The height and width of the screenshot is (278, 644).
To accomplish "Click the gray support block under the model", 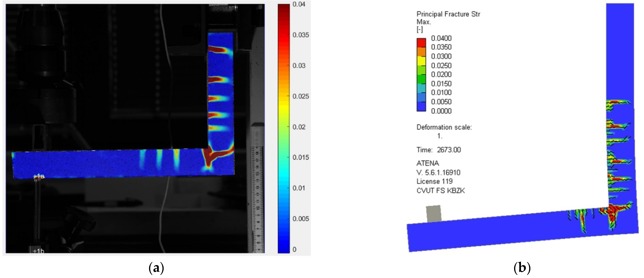I will point(434,214).
